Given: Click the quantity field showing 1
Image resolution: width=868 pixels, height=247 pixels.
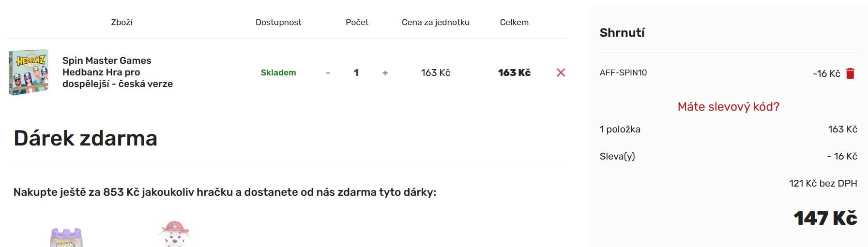Looking at the screenshot, I should click(356, 73).
